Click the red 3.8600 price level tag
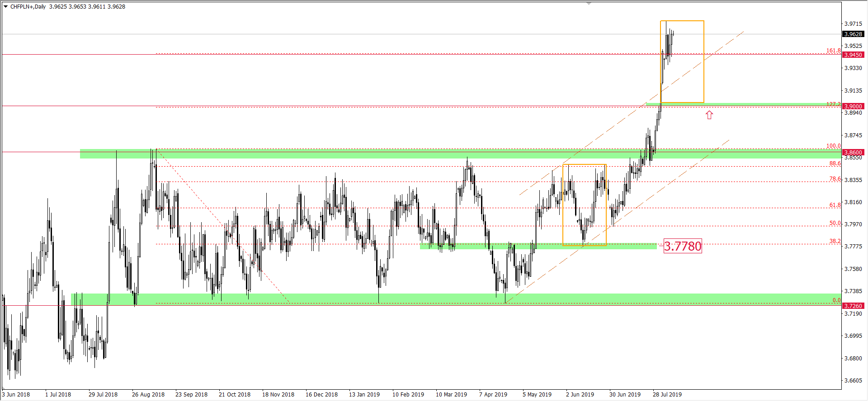Screen dimensions: 868x401 (x=853, y=152)
